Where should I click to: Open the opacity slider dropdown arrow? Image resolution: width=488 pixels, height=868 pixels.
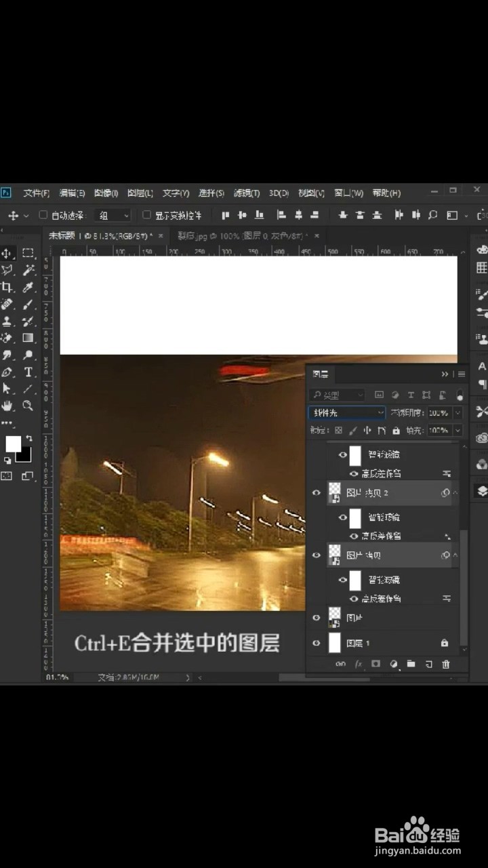point(458,412)
